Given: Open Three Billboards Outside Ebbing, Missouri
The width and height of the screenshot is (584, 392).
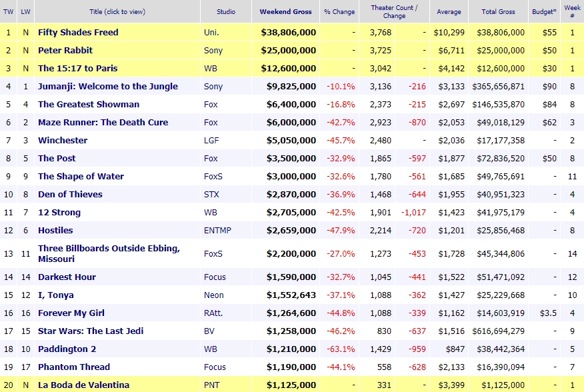Looking at the screenshot, I should pyautogui.click(x=109, y=254).
